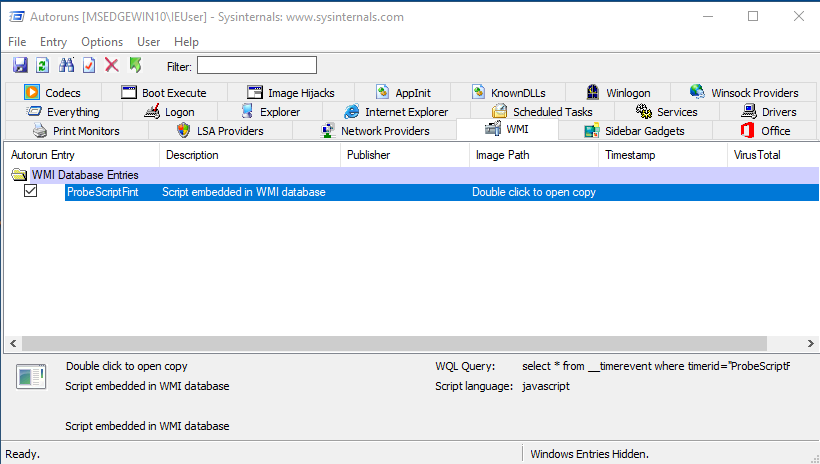Open the User menu
Screen dimensions: 820x464
point(149,42)
